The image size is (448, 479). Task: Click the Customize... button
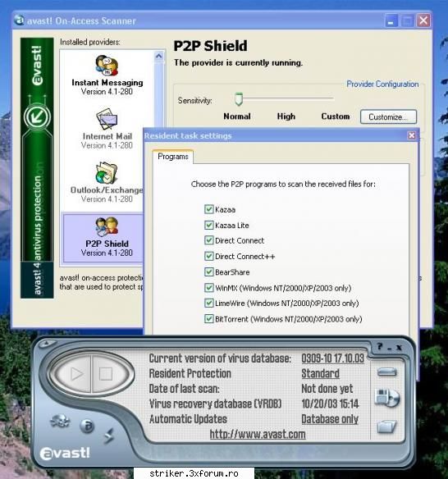point(388,116)
